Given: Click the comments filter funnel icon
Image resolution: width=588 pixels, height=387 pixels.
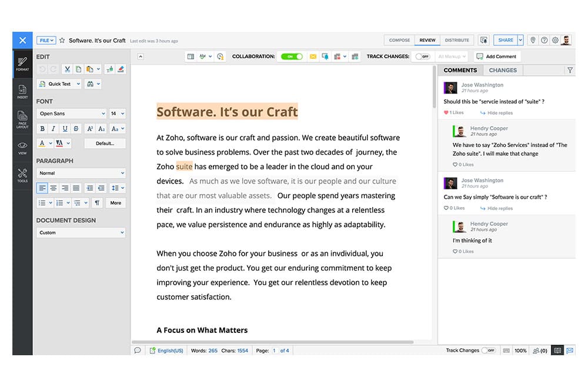Looking at the screenshot, I should [570, 70].
